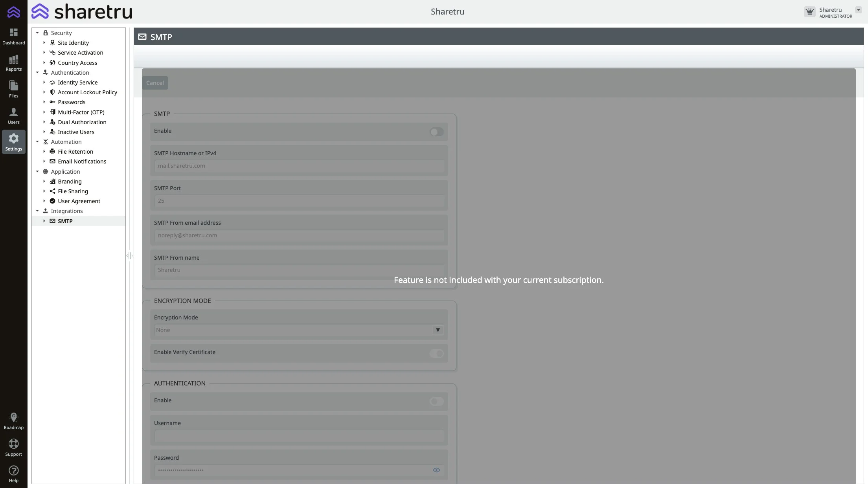Toggle Enable Verify Certificate switch

(x=436, y=353)
